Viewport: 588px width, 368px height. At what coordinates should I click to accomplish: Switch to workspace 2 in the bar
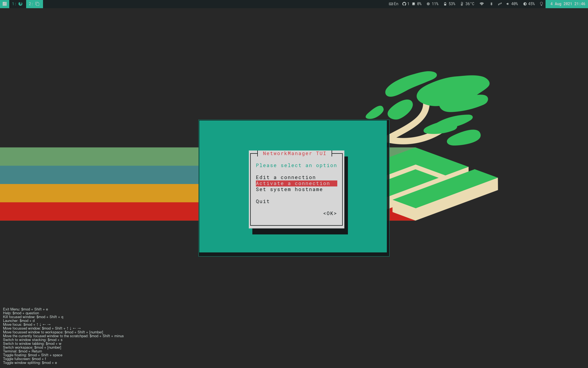tap(34, 4)
